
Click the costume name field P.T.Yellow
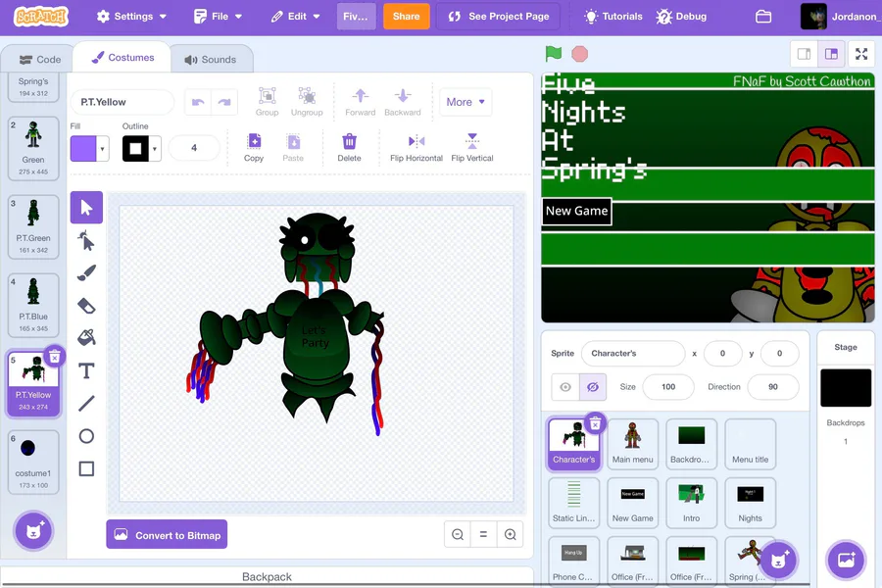click(122, 102)
